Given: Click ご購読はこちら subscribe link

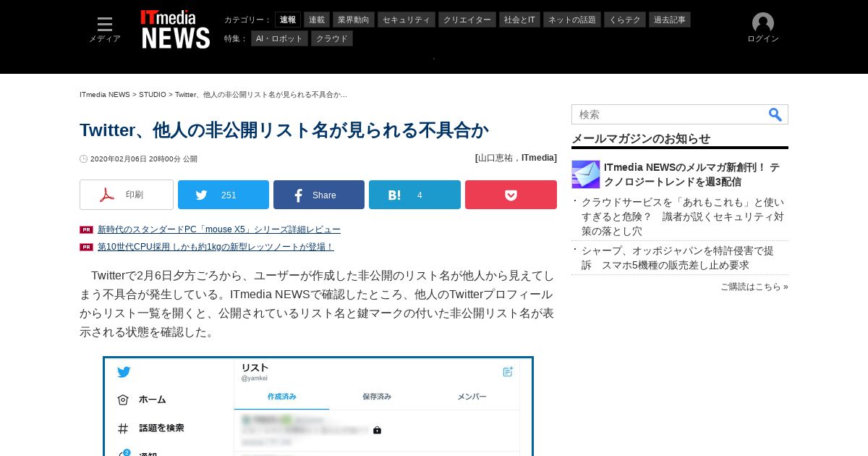Looking at the screenshot, I should [754, 287].
